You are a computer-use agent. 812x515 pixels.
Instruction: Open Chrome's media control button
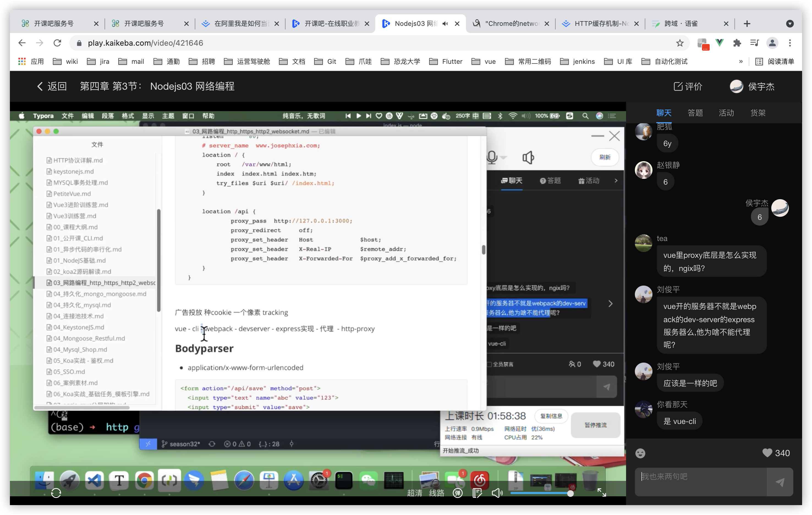(x=754, y=43)
